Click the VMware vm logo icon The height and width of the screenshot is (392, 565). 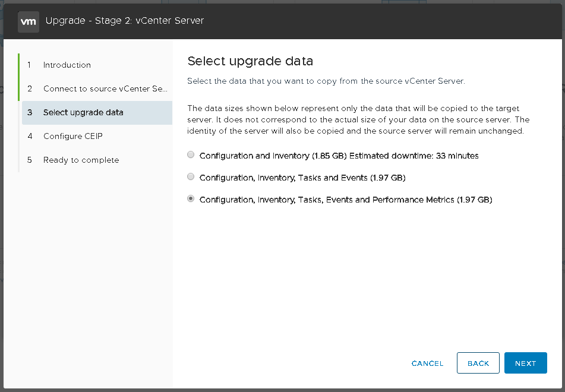(x=28, y=21)
